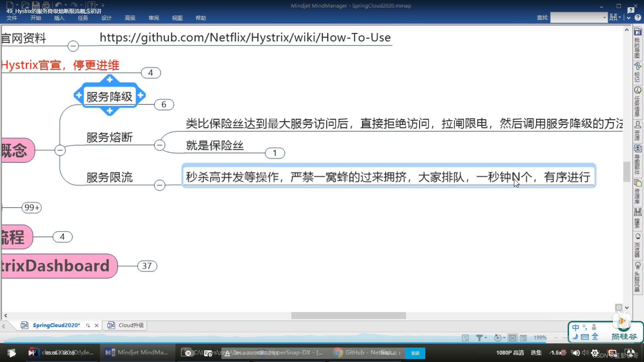Toggle fit-map view button in status bar
This screenshot has height=362, width=644.
pyautogui.click(x=512, y=338)
